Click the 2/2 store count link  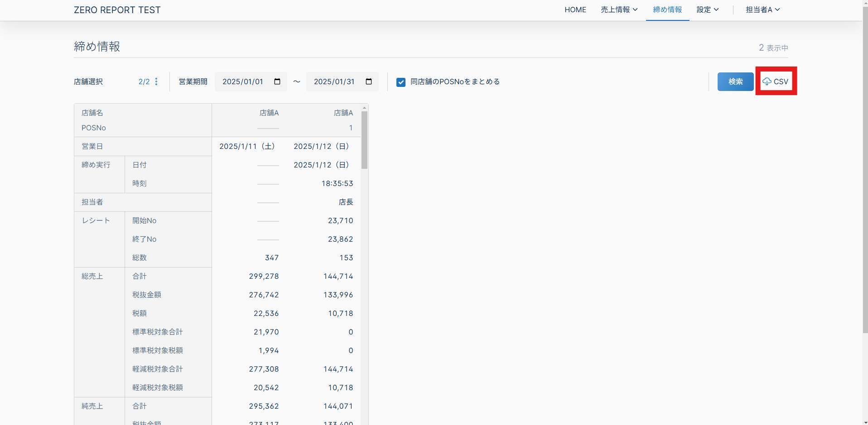pyautogui.click(x=144, y=81)
